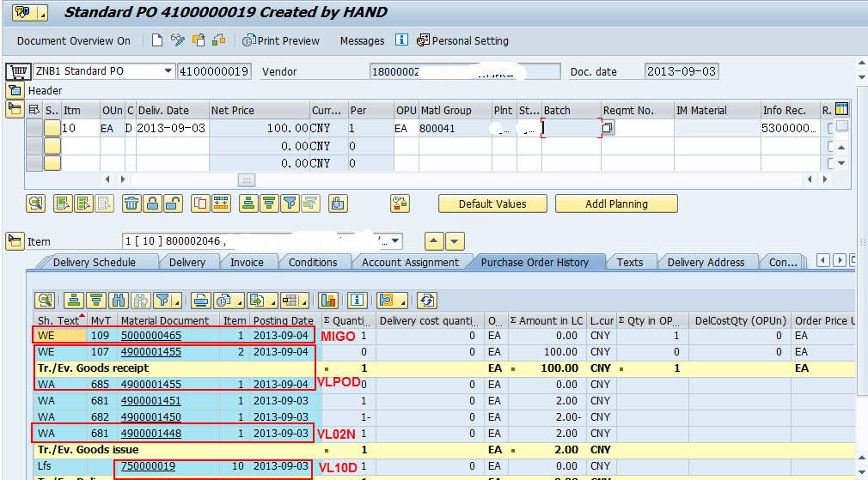Click the tab strip left scroll arrow

[x=822, y=260]
